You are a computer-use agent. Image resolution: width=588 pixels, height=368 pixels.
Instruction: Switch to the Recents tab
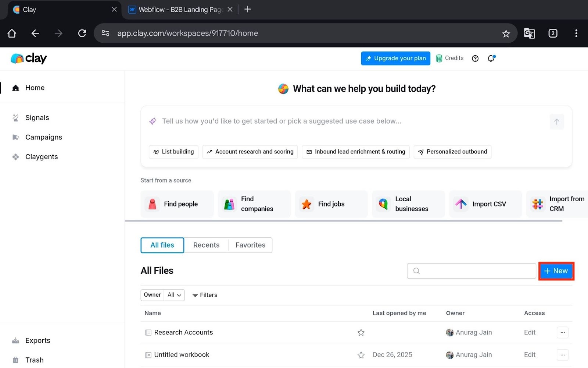point(206,245)
